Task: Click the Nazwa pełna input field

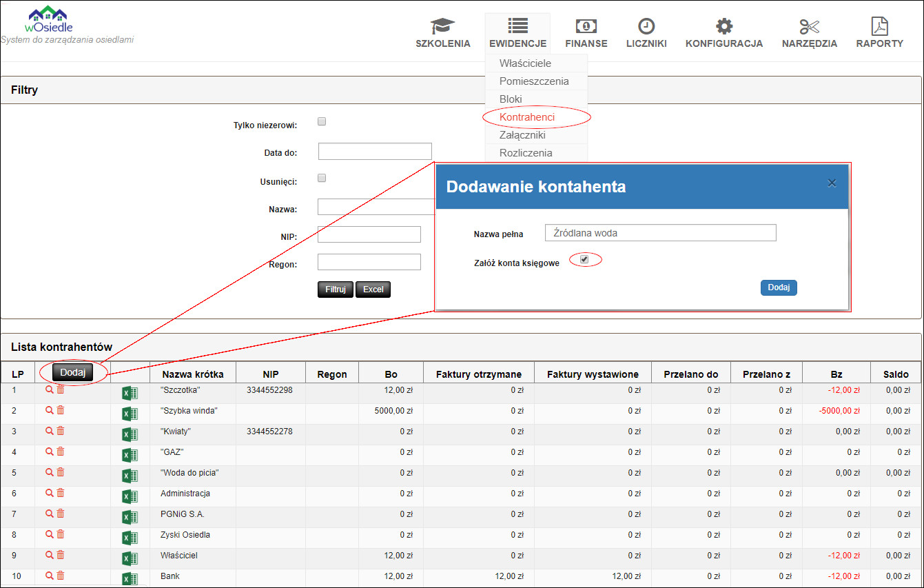Action: (x=660, y=233)
